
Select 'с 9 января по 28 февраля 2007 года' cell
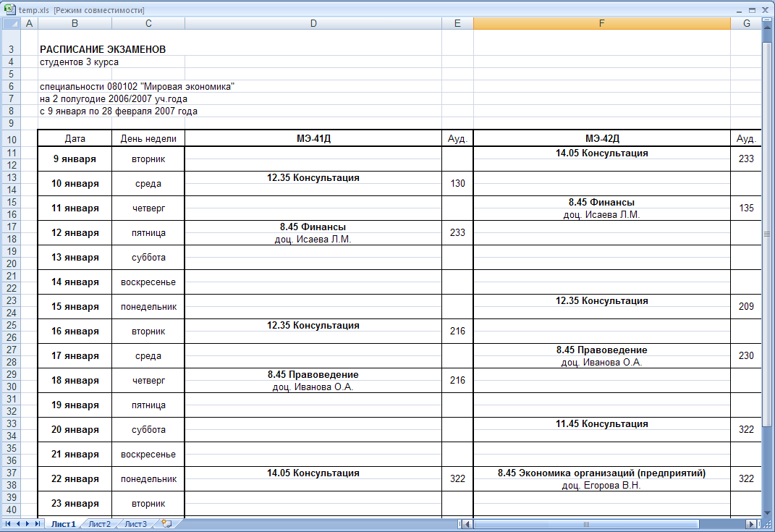[119, 111]
